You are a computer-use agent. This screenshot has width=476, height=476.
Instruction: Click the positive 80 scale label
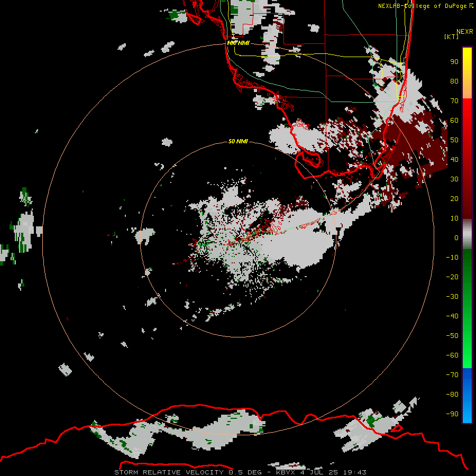pos(454,81)
